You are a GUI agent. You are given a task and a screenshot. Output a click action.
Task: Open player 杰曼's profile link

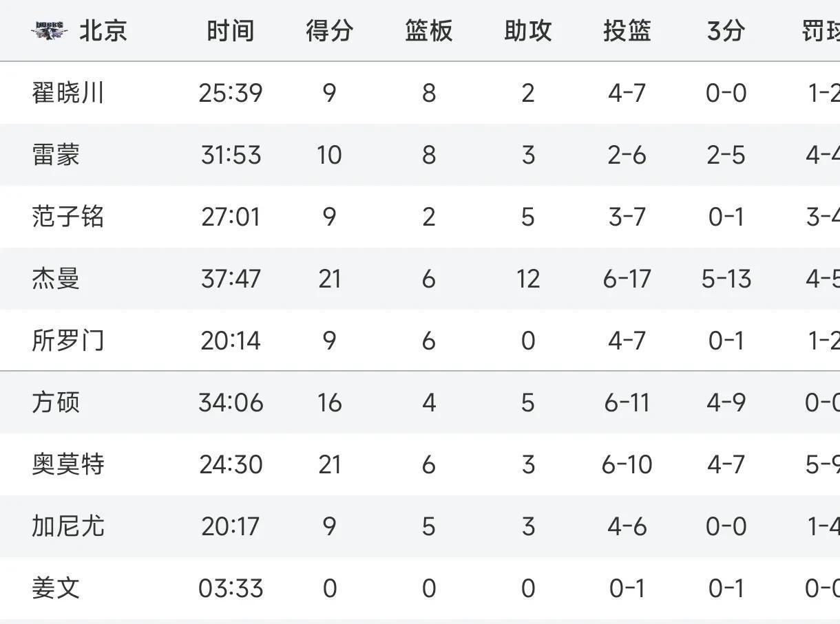pyautogui.click(x=56, y=279)
